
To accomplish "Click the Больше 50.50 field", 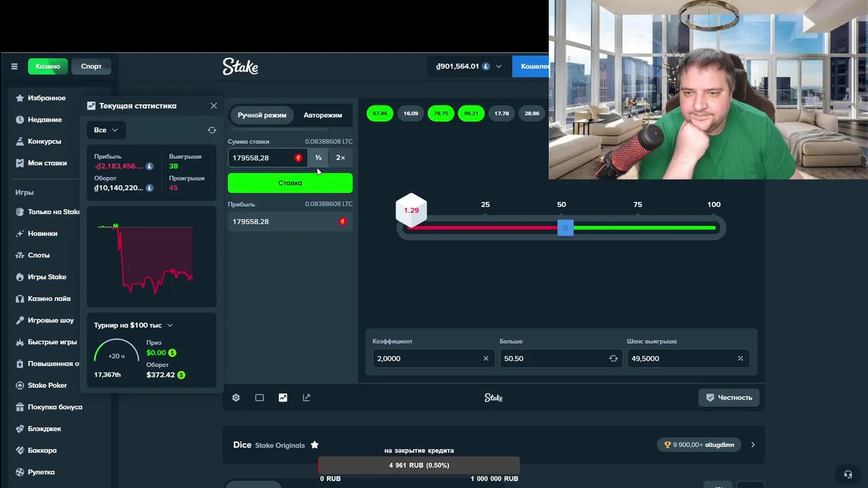I will click(561, 359).
